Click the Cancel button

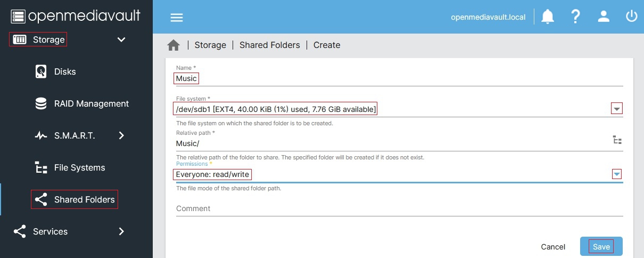[553, 247]
